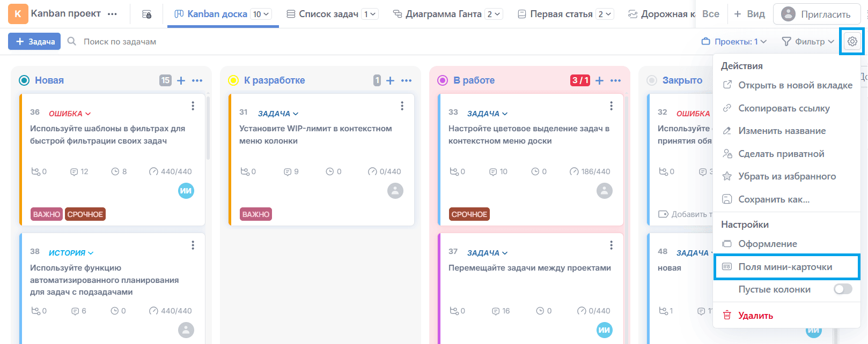This screenshot has width=868, height=344.
Task: Open three-dot menu on task 36 card
Action: coord(193,106)
